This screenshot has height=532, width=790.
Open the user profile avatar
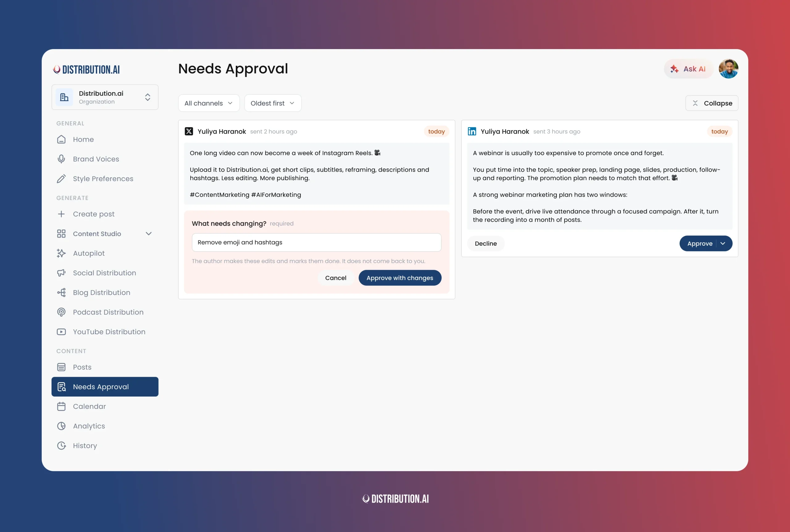(729, 69)
